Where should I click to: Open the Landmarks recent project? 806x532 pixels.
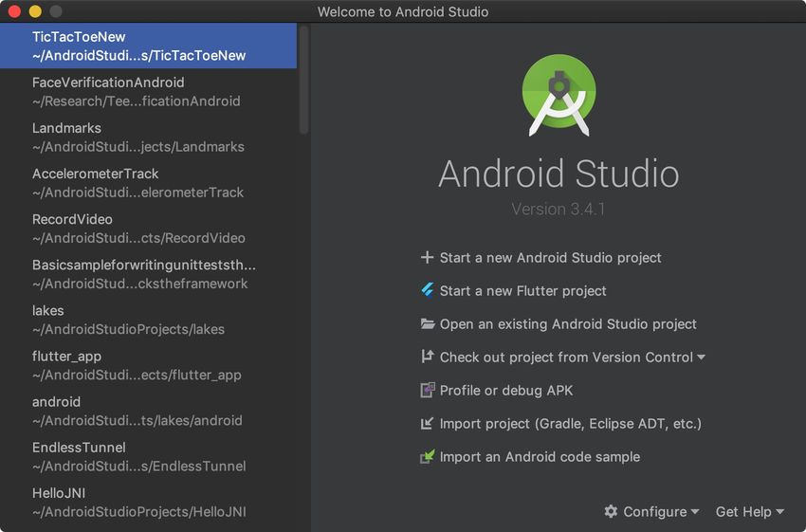pyautogui.click(x=148, y=138)
